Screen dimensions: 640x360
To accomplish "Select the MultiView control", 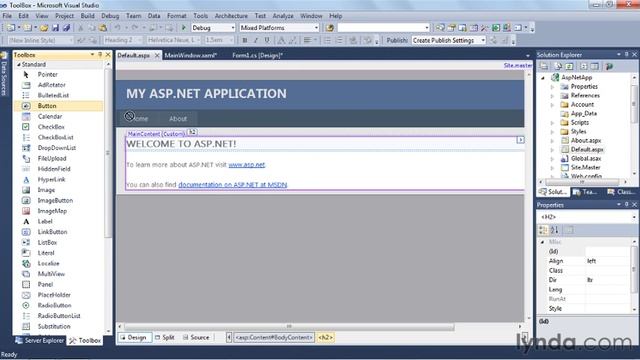I will pos(51,274).
